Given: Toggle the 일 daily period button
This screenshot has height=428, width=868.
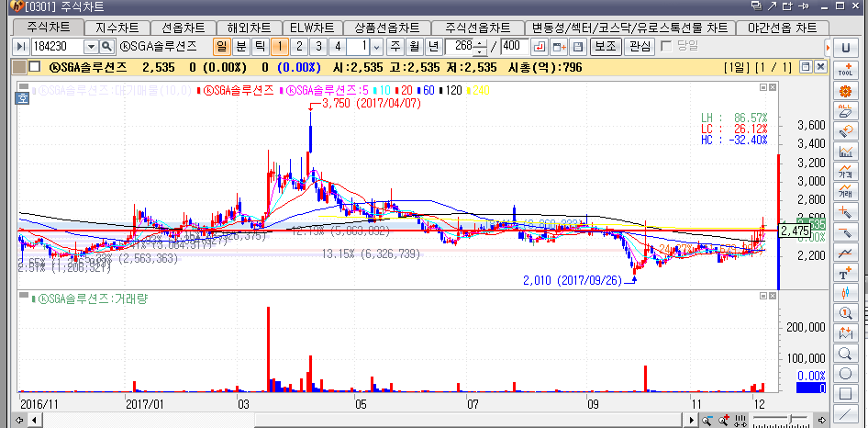Looking at the screenshot, I should (x=221, y=46).
